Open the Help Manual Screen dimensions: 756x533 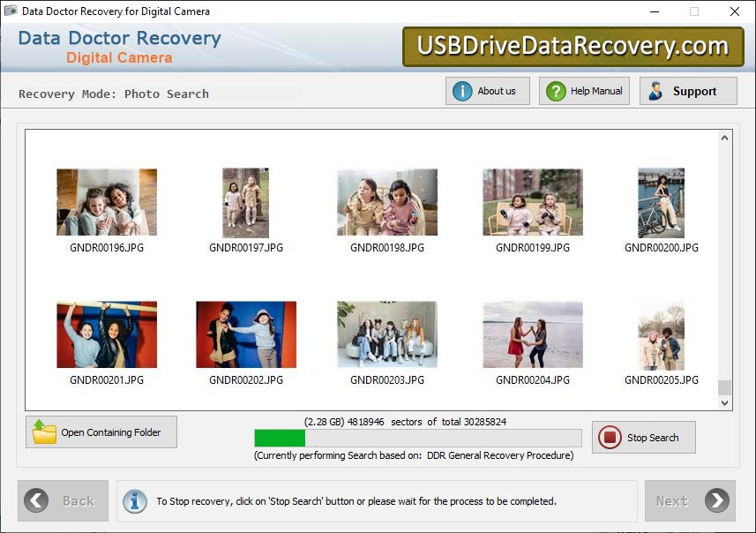(584, 90)
